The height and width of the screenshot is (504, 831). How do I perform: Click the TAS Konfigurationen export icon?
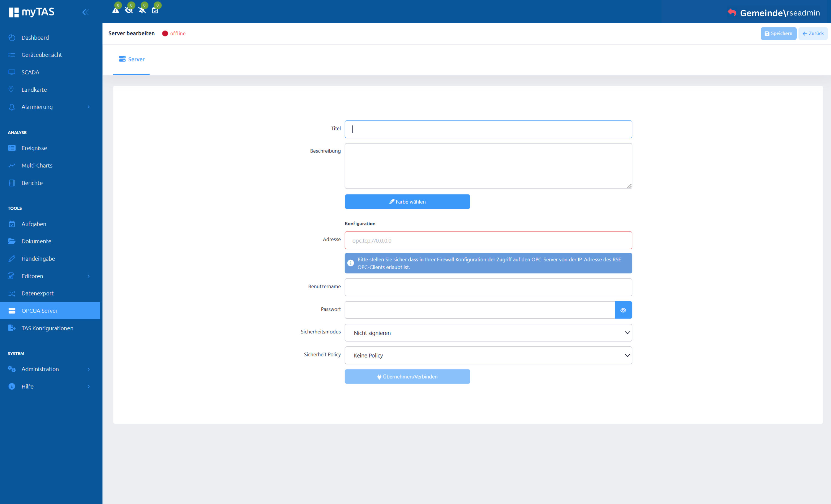point(12,328)
